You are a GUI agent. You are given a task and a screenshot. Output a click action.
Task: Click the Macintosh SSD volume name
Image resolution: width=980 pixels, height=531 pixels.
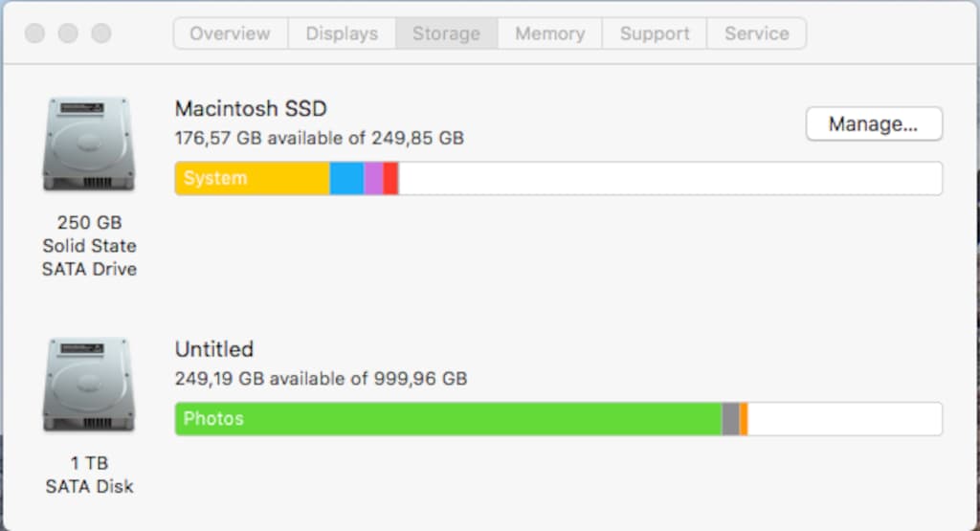tap(251, 109)
